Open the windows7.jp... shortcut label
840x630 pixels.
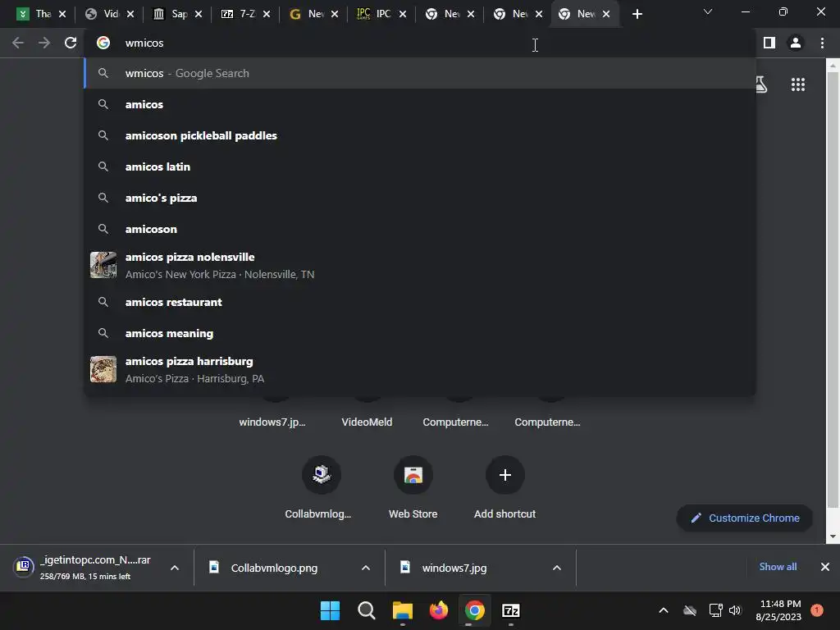(272, 422)
